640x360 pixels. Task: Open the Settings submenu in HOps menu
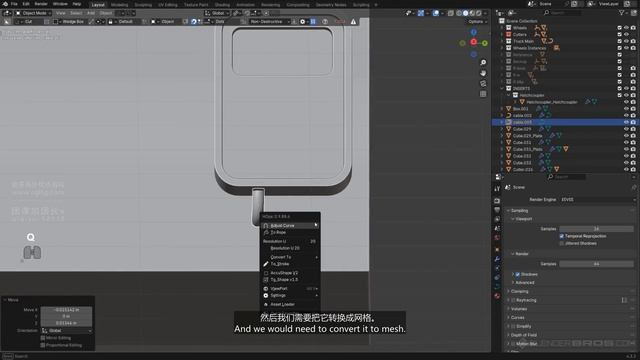pyautogui.click(x=290, y=296)
